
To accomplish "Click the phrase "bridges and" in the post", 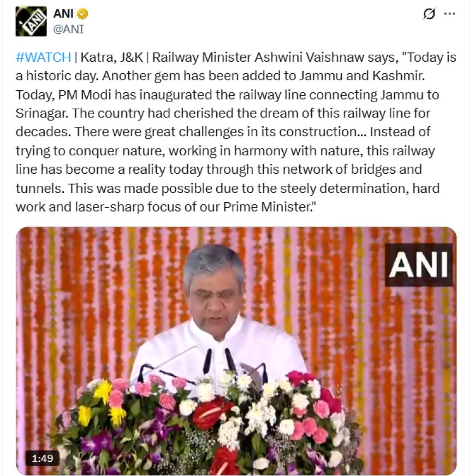I will click(387, 169).
